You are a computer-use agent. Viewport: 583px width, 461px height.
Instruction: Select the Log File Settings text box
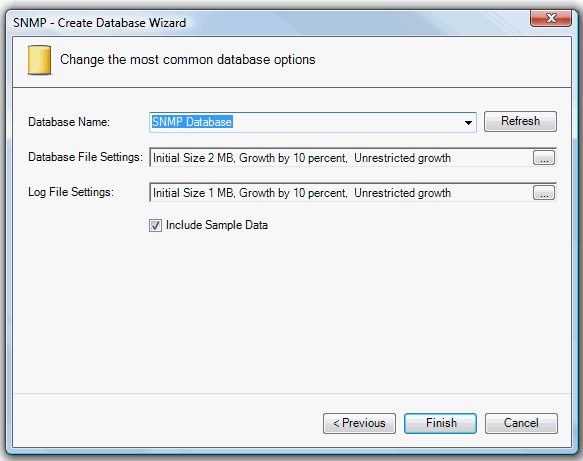click(341, 193)
